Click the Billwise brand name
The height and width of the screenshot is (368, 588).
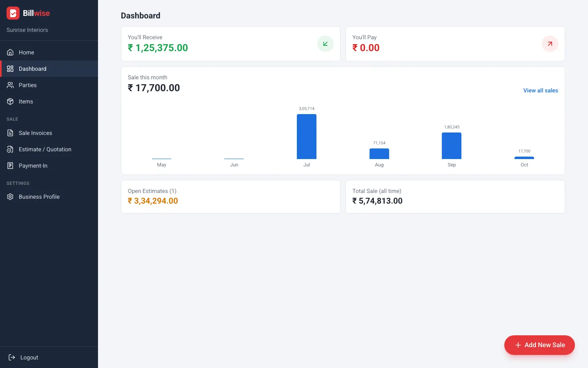point(36,13)
